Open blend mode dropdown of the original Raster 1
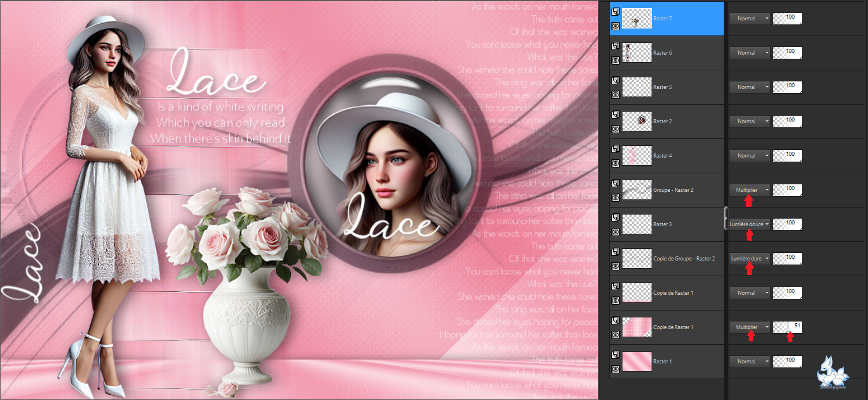The image size is (868, 400). (x=750, y=362)
